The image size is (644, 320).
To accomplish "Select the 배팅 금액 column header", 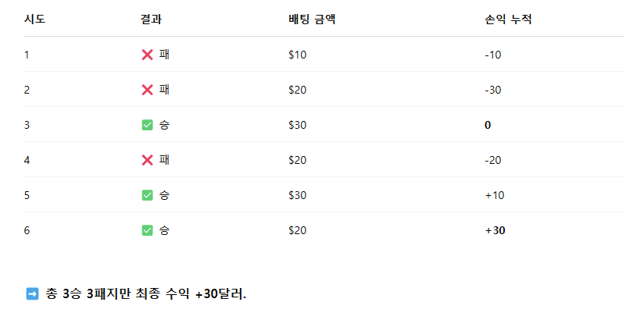I will [312, 20].
